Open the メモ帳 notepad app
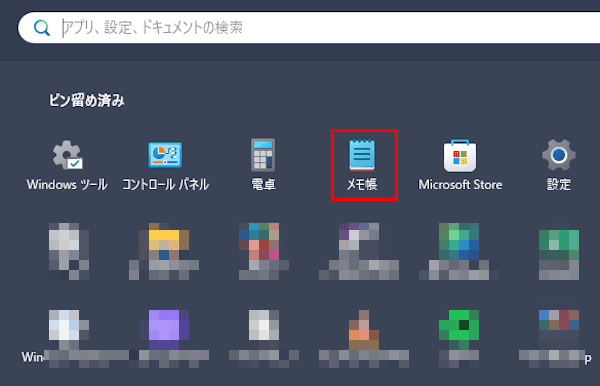Viewport: 600px width, 386px height. pyautogui.click(x=362, y=165)
